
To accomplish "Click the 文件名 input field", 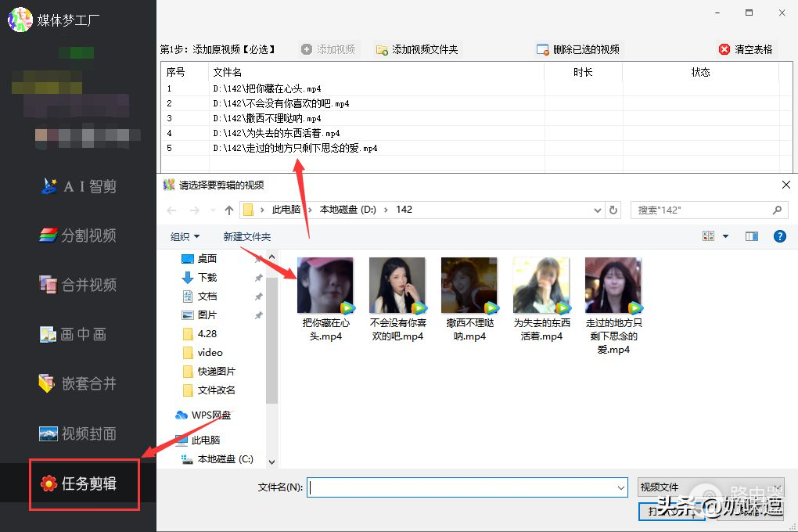I will (x=466, y=487).
